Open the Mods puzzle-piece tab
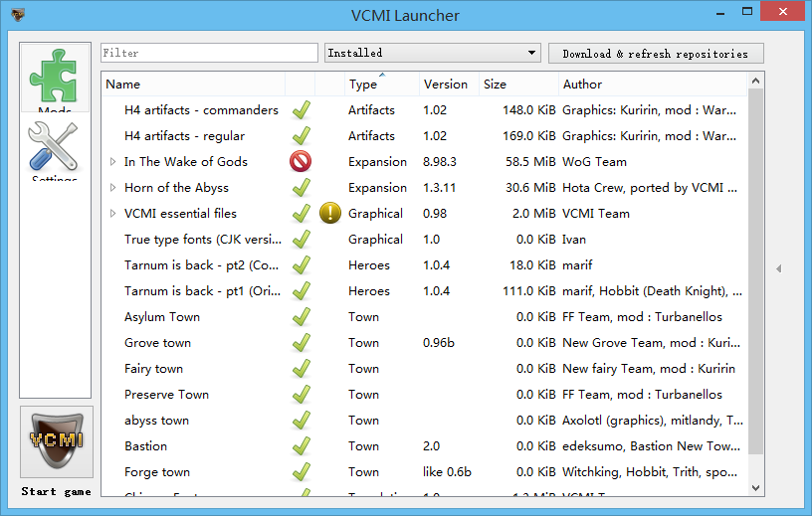 (55, 78)
